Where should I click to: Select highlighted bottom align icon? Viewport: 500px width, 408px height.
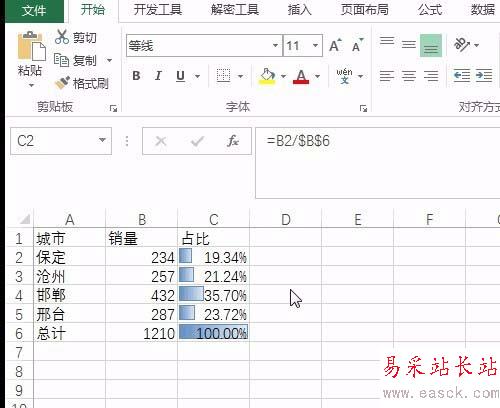click(x=431, y=45)
